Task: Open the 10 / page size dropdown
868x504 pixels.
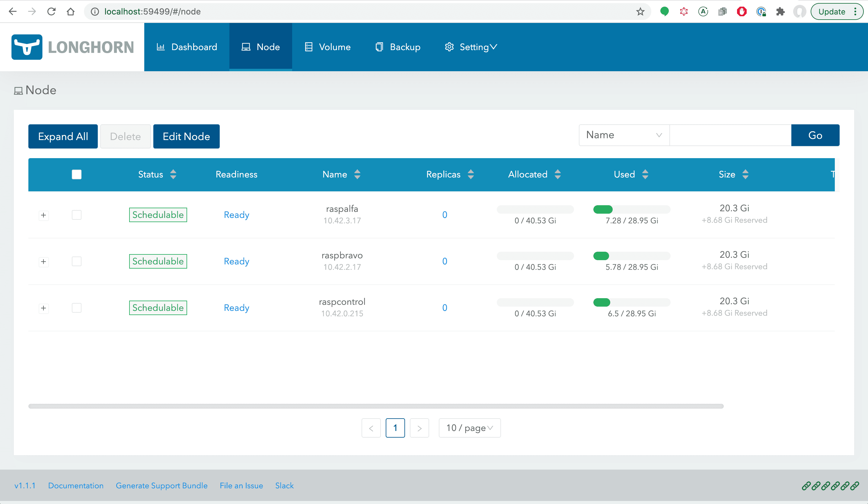Action: click(469, 428)
